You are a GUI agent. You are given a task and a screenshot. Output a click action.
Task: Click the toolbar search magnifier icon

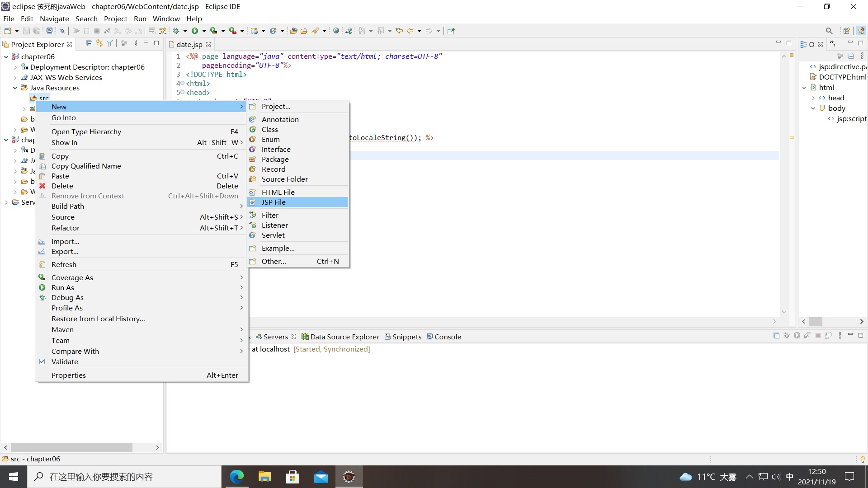[x=829, y=31]
